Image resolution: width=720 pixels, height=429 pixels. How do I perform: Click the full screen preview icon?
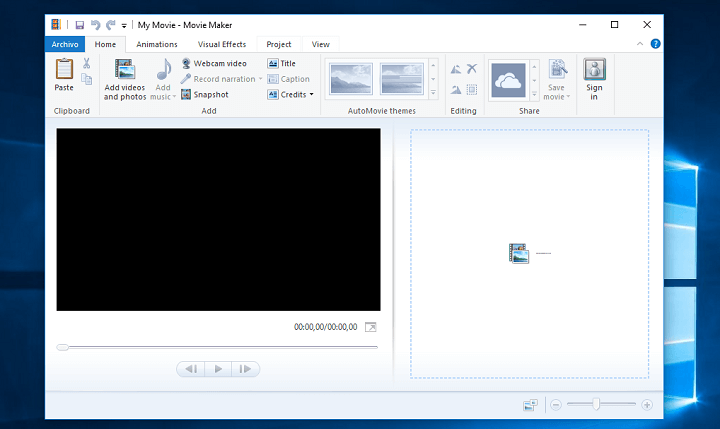371,327
